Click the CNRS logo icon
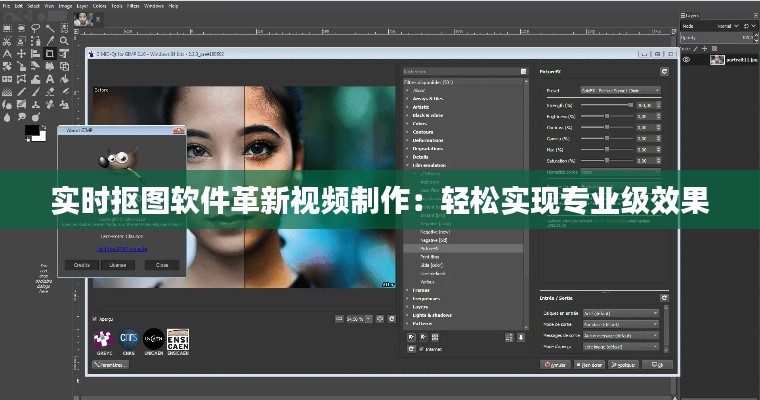The width and height of the screenshot is (760, 400). pyautogui.click(x=129, y=340)
